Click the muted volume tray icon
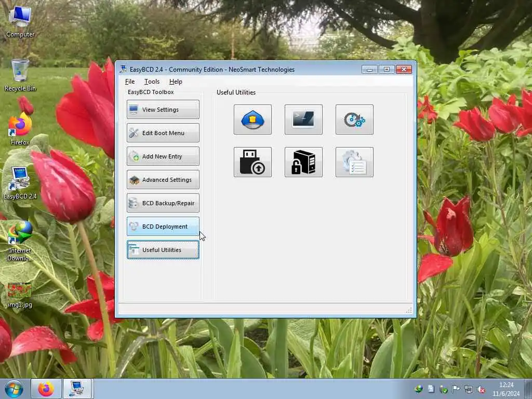This screenshot has height=399, width=532. [x=481, y=389]
